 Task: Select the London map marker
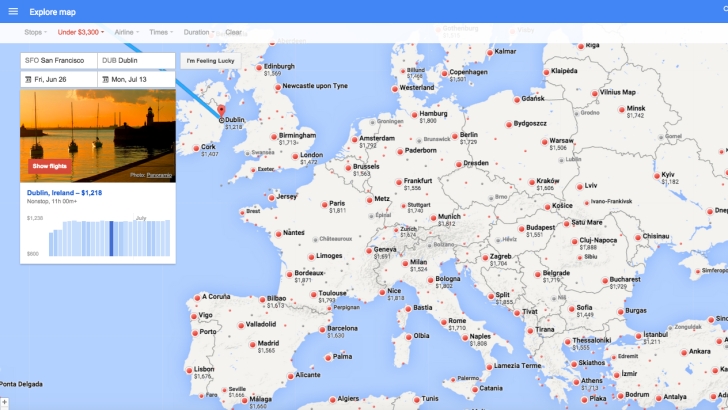tap(295, 156)
